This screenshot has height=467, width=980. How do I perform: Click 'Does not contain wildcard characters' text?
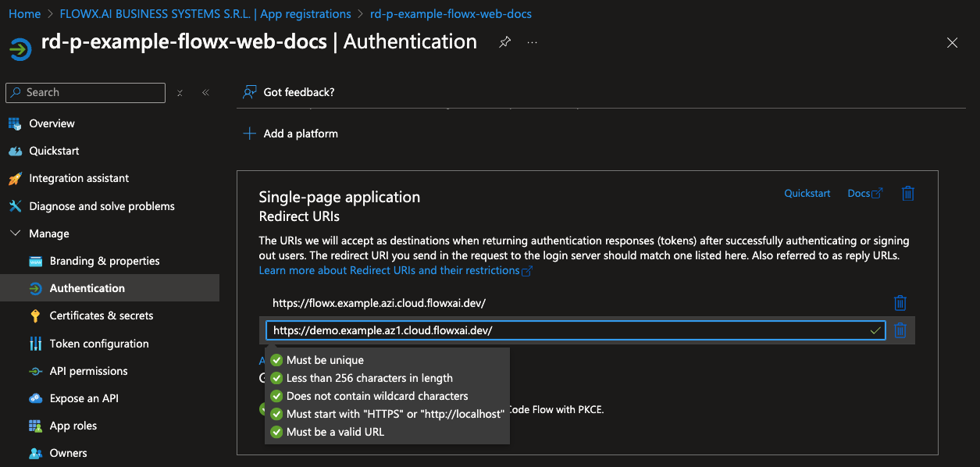click(x=377, y=396)
